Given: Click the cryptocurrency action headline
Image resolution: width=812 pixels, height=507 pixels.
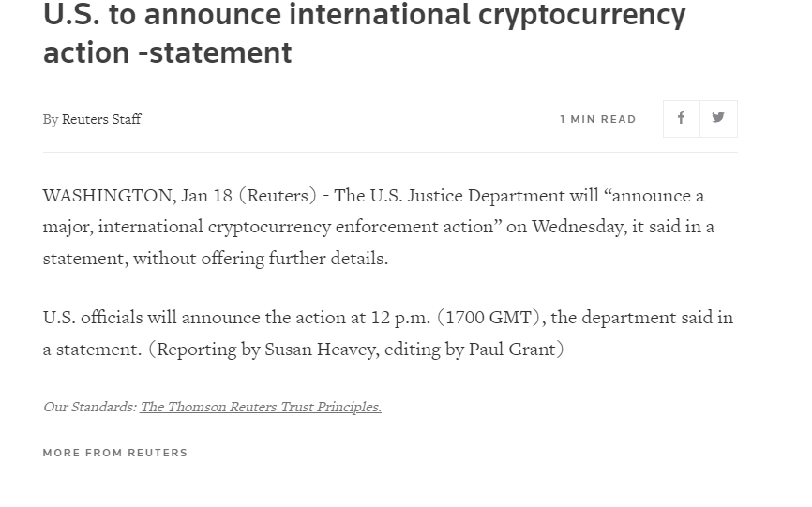Looking at the screenshot, I should click(364, 33).
